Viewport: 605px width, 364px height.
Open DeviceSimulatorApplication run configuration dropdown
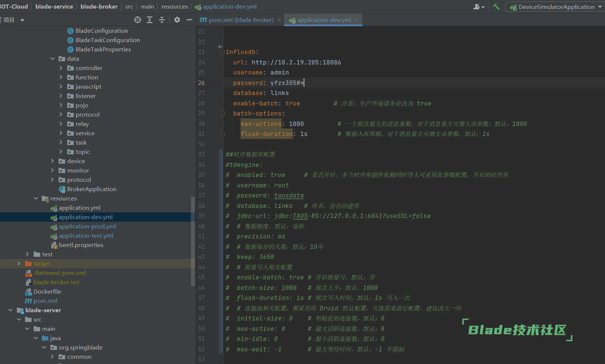pos(555,7)
